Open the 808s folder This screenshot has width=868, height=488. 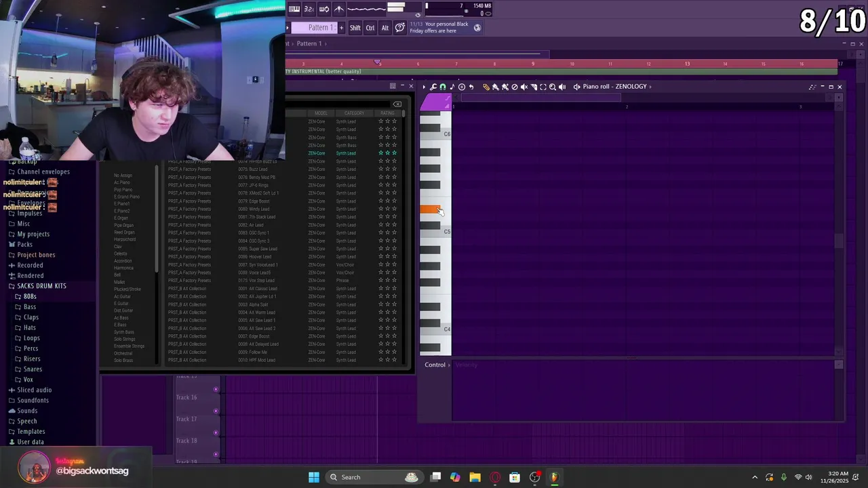[x=30, y=296]
